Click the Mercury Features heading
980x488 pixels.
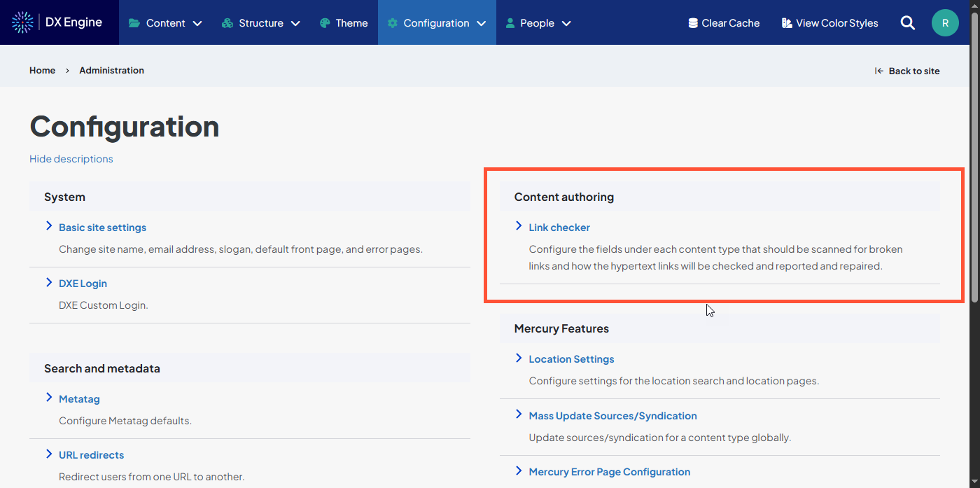pyautogui.click(x=561, y=328)
